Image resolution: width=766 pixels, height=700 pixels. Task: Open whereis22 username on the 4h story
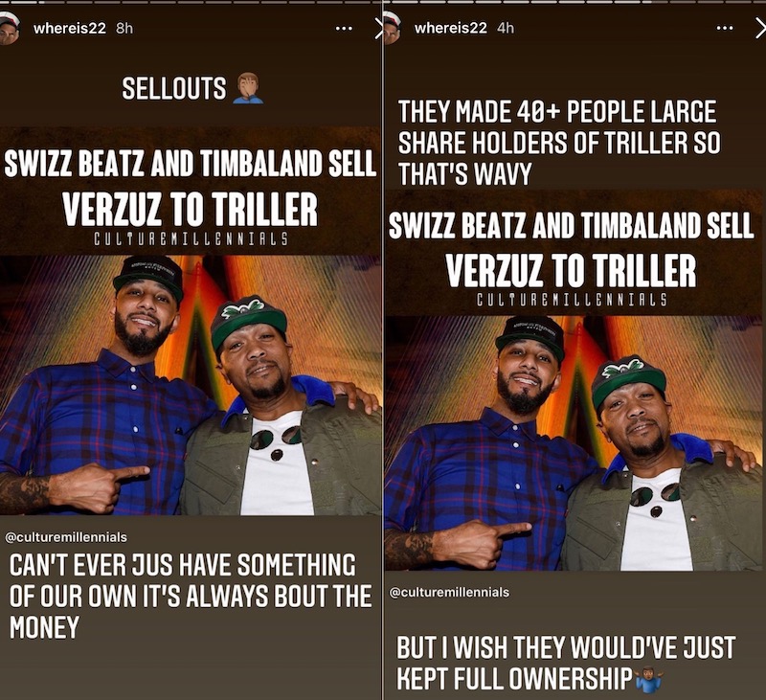[x=450, y=29]
